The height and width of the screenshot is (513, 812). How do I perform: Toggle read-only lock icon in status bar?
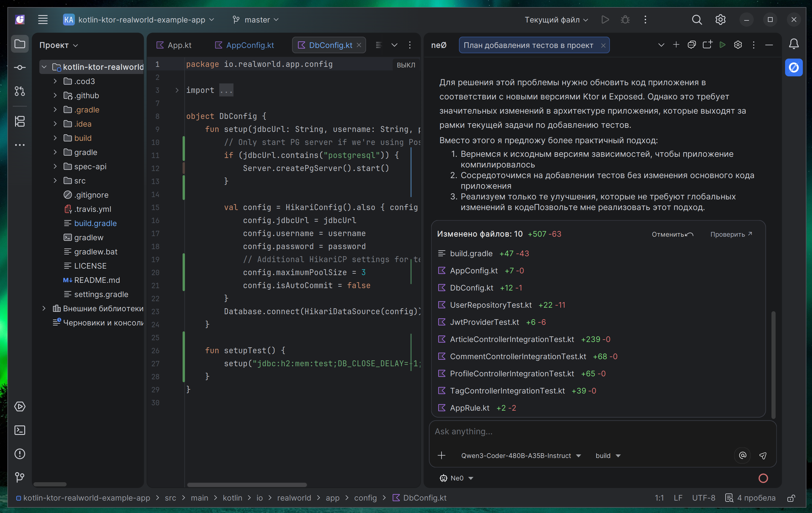click(791, 498)
